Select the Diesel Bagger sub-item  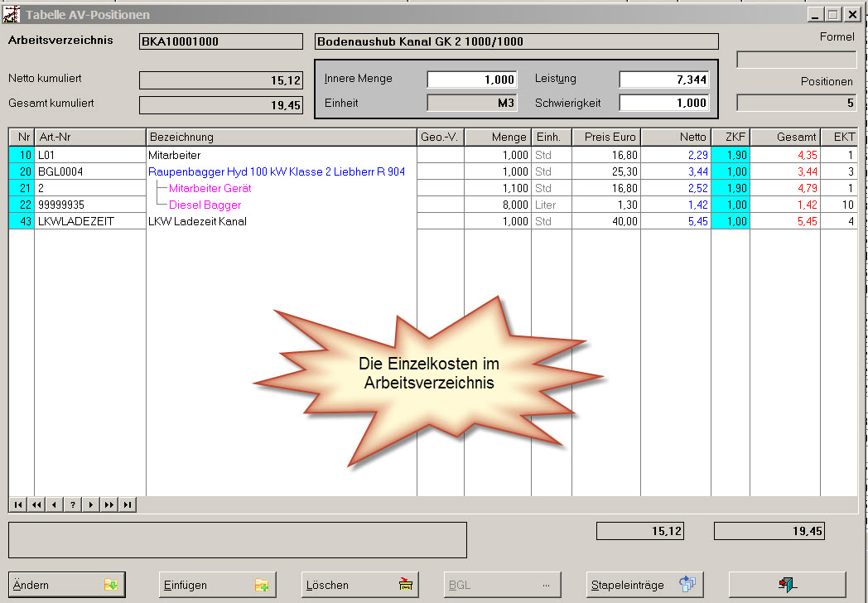click(x=205, y=205)
